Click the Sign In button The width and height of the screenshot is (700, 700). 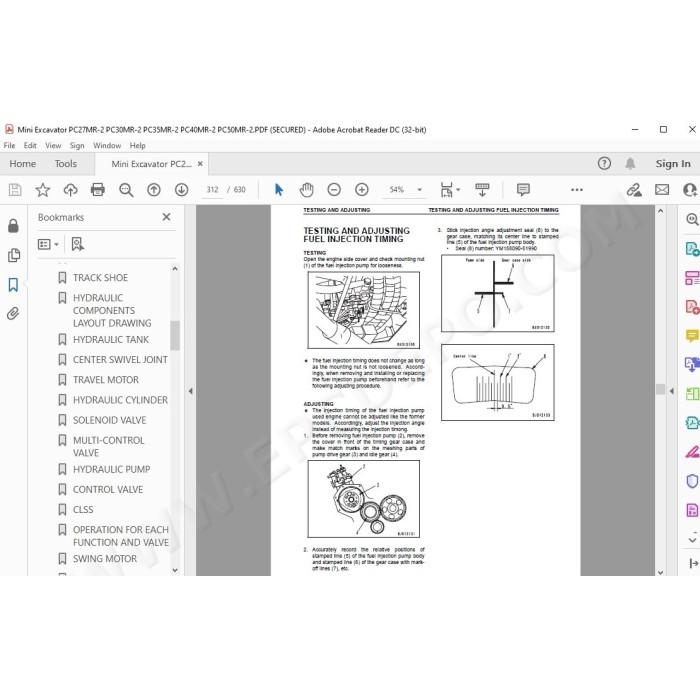[x=673, y=164]
